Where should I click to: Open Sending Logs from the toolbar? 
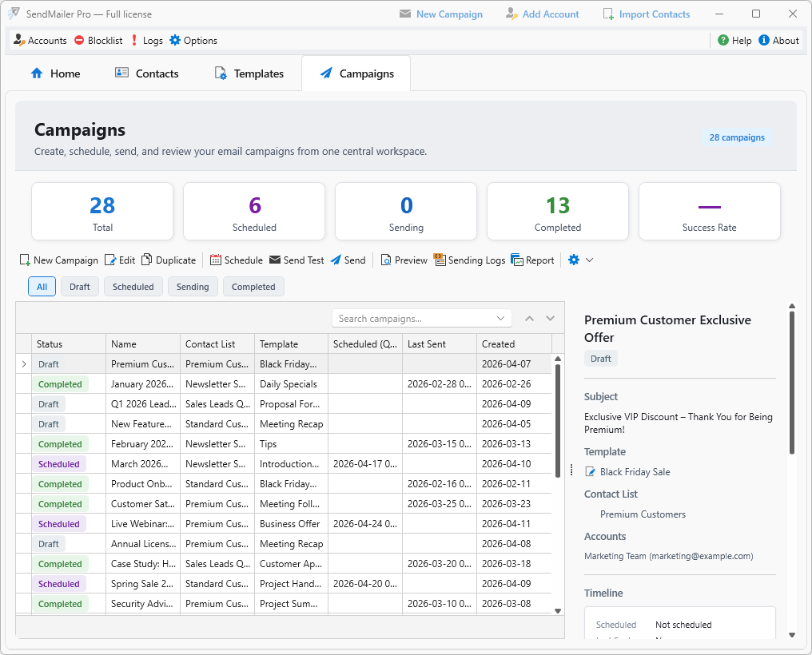[x=438, y=260]
